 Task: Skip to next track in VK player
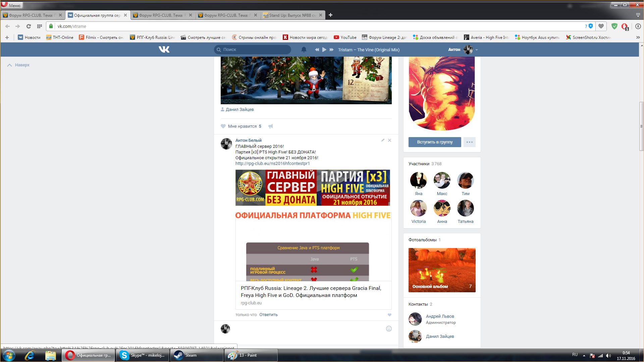click(x=332, y=50)
